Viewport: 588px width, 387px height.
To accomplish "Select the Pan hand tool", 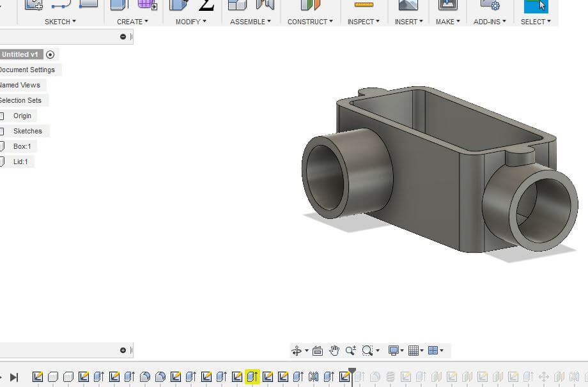I will pos(334,351).
